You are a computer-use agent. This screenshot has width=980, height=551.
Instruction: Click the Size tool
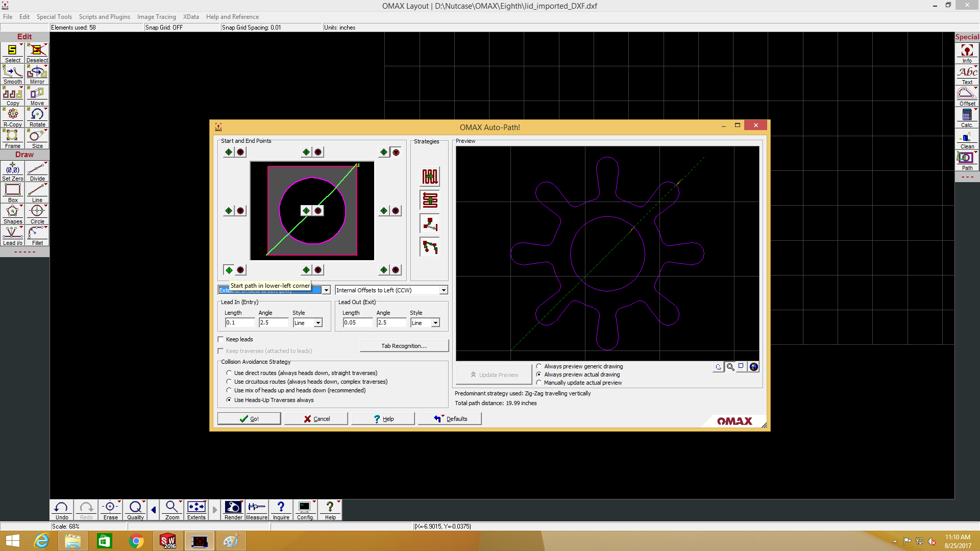tap(37, 139)
